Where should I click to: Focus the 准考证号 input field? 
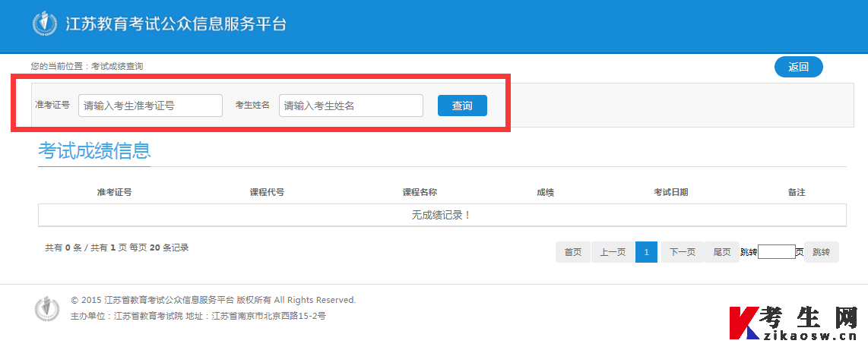150,106
